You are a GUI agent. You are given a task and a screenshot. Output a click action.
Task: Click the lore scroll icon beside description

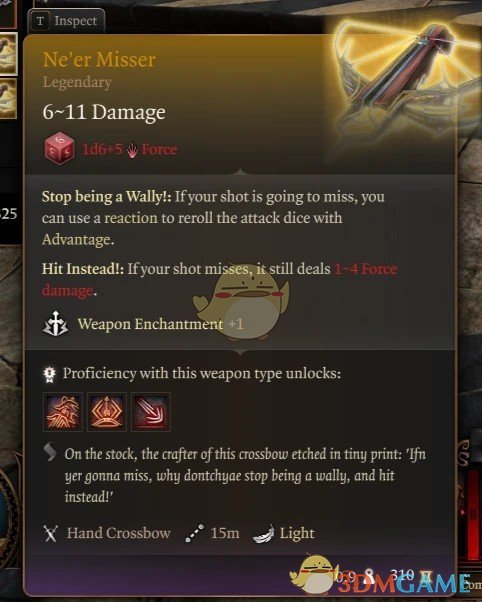(x=50, y=452)
